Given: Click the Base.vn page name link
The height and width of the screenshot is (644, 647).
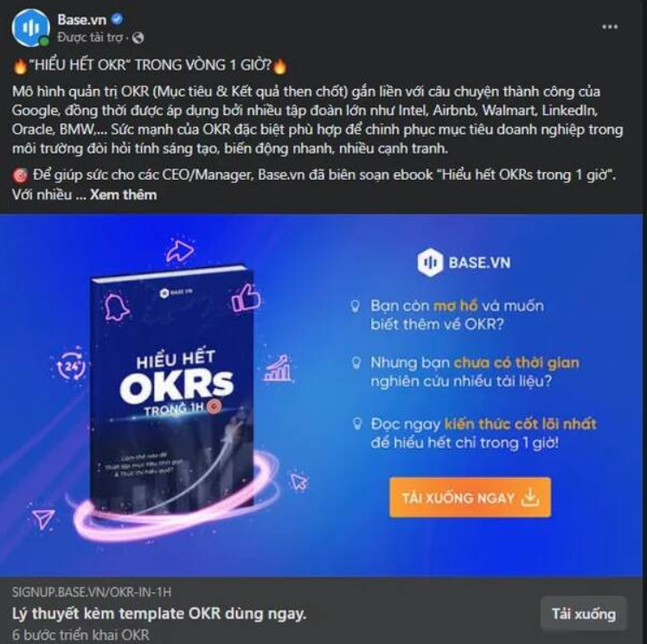Looking at the screenshot, I should click(81, 19).
